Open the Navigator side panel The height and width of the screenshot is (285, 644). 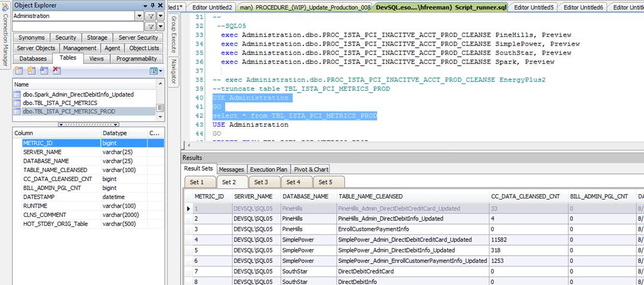pyautogui.click(x=173, y=71)
